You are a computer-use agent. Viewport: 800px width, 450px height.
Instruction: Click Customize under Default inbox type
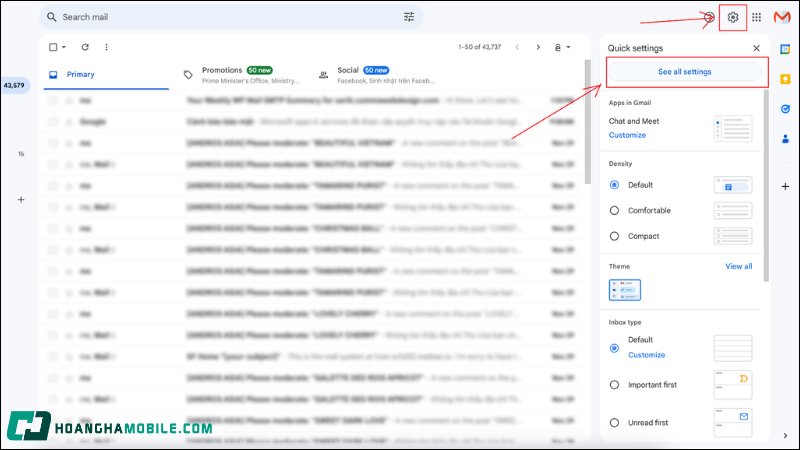click(x=646, y=355)
